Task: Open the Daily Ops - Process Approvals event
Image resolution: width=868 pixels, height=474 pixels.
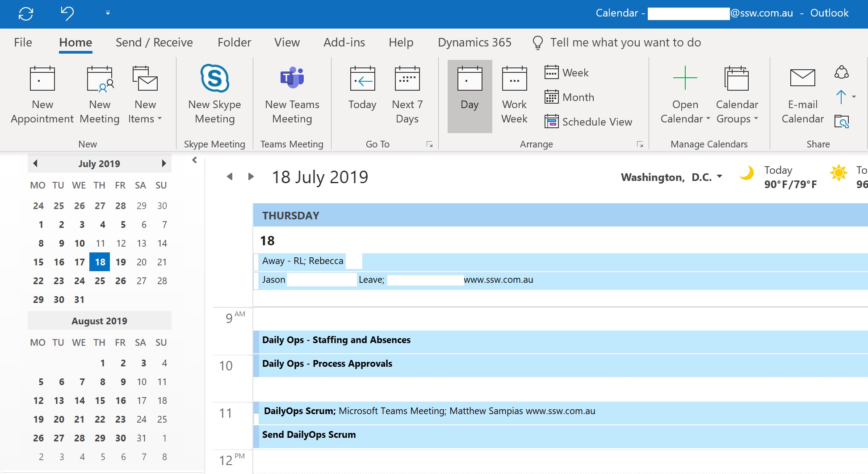Action: [x=327, y=364]
